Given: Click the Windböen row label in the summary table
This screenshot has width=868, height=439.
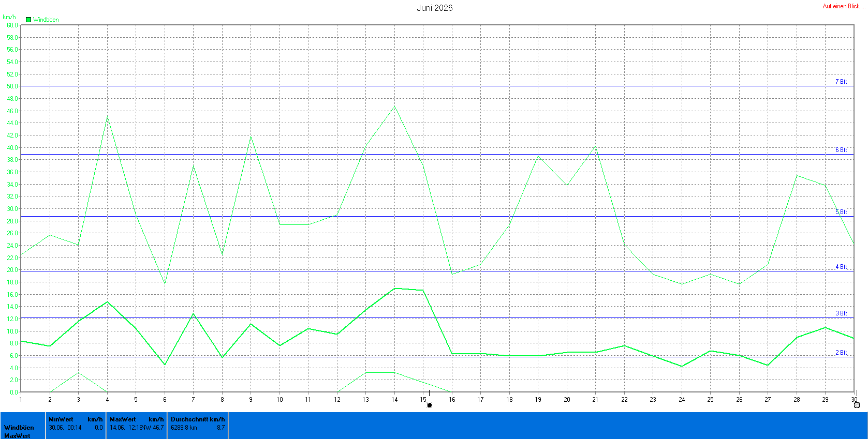Looking at the screenshot, I should (19, 428).
